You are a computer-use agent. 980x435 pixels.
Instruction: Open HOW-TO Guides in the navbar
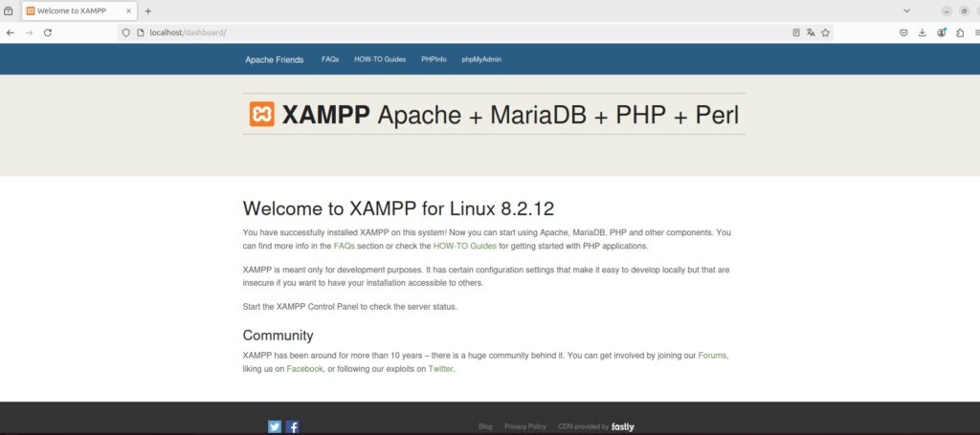380,59
